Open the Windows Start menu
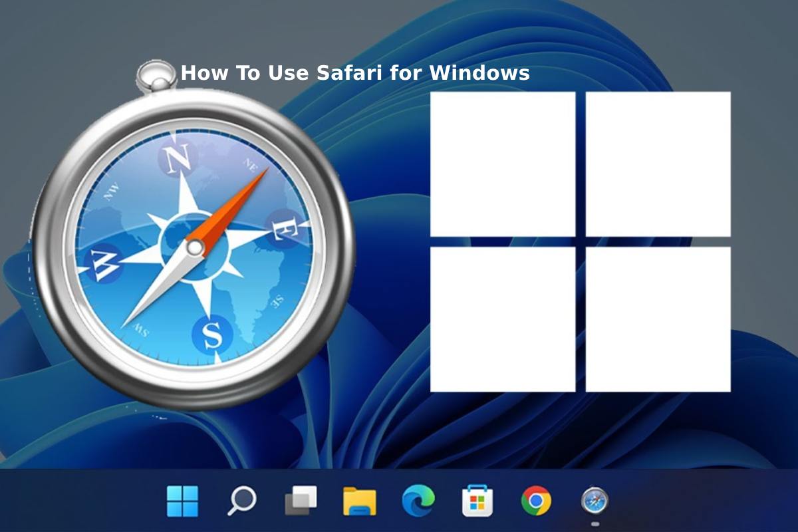 tap(182, 501)
